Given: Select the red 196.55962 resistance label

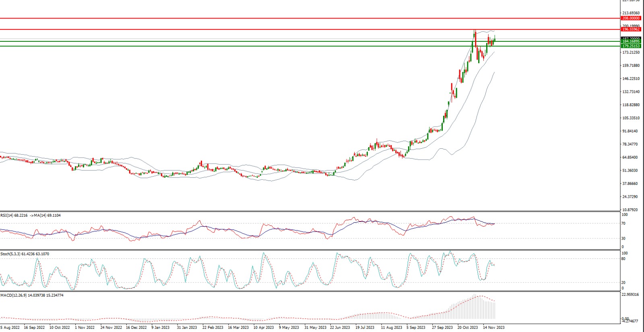Looking at the screenshot, I should 631,29.
